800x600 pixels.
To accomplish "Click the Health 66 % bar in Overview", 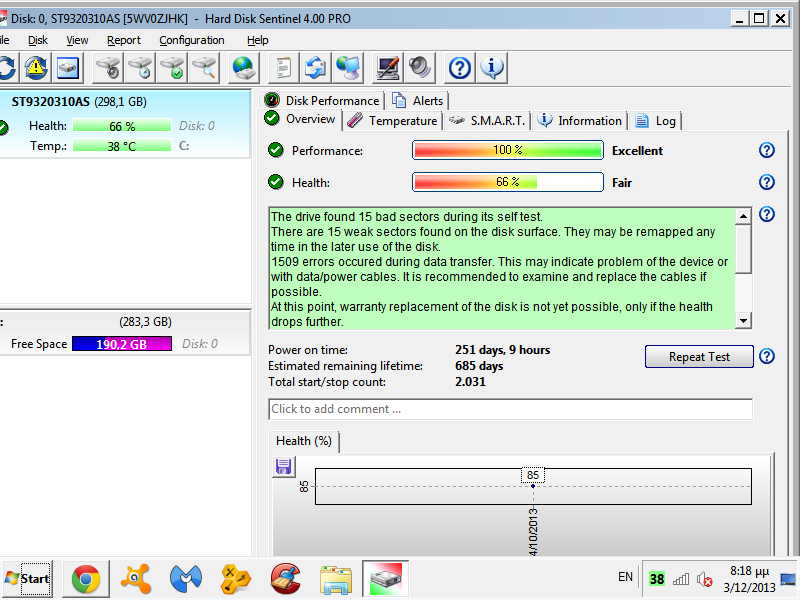I will click(x=508, y=182).
